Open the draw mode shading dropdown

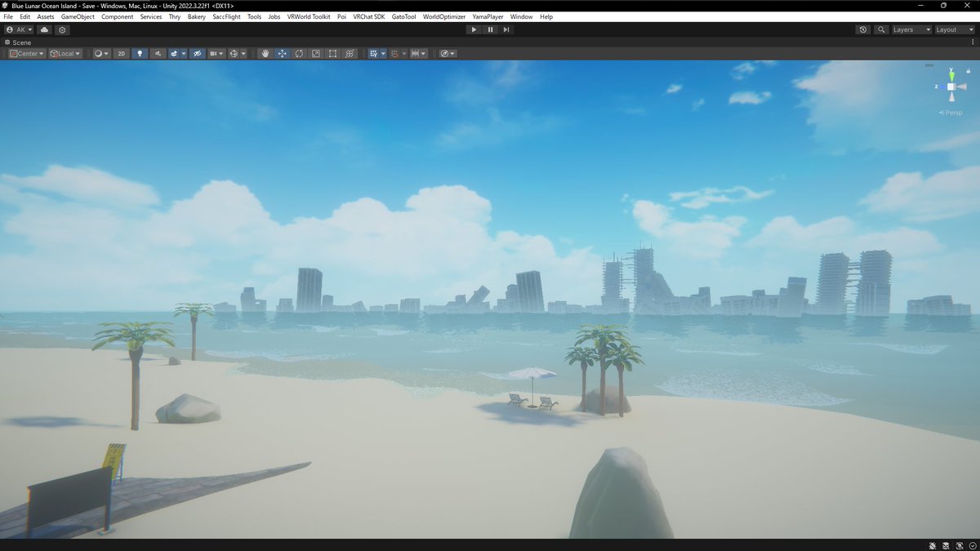pyautogui.click(x=101, y=54)
